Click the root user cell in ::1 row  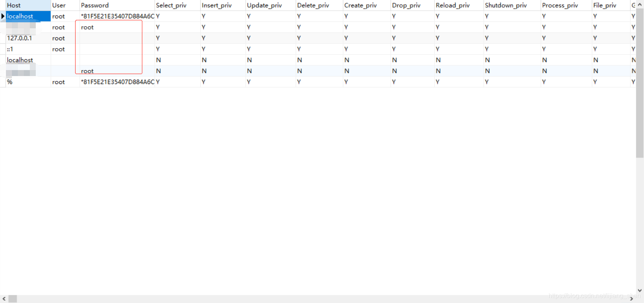pyautogui.click(x=65, y=49)
